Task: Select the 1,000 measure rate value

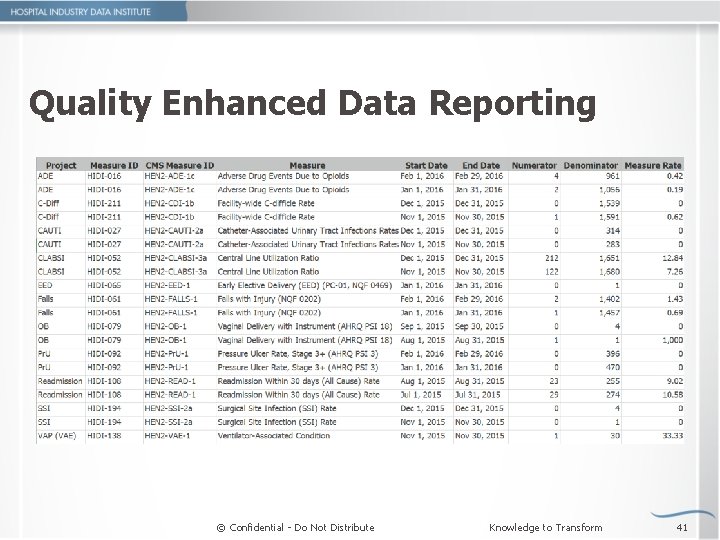Action: click(x=672, y=340)
